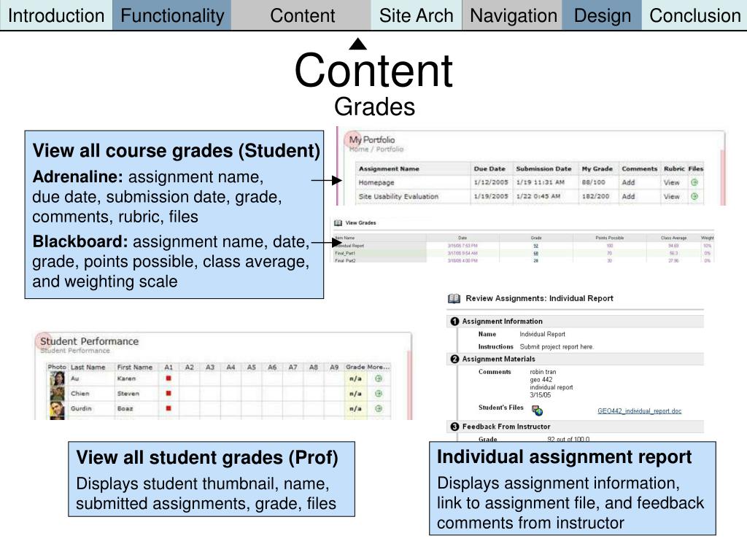Click green files icon for Site Usability Evaluation
The image size is (747, 560).
coord(694,196)
